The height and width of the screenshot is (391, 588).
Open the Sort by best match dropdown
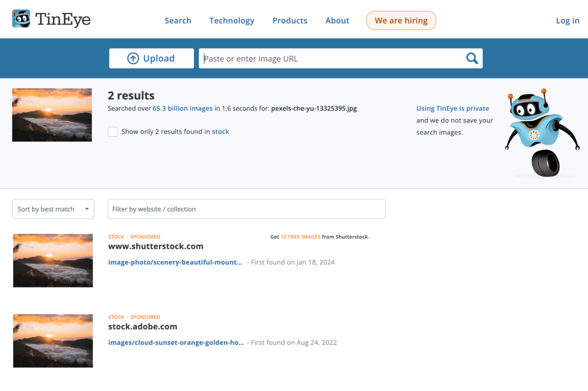[53, 209]
